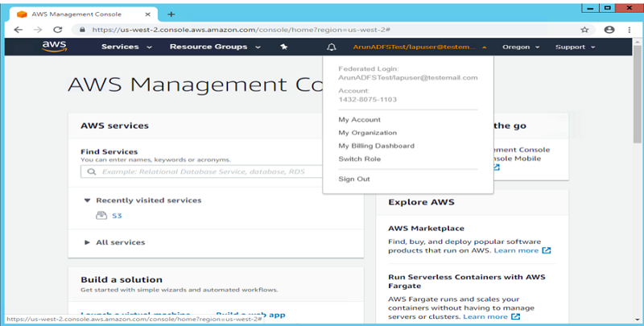Open the Oregon region dropdown
This screenshot has height=326, width=644.
(521, 47)
